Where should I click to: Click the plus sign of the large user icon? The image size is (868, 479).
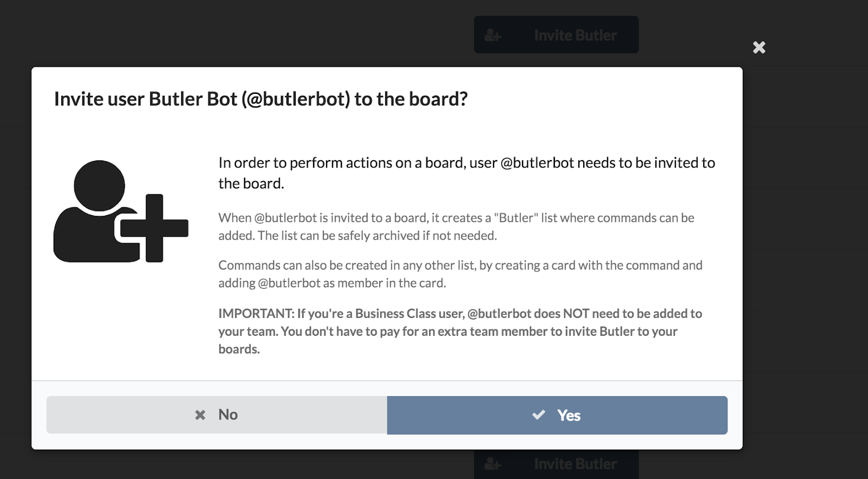[155, 228]
